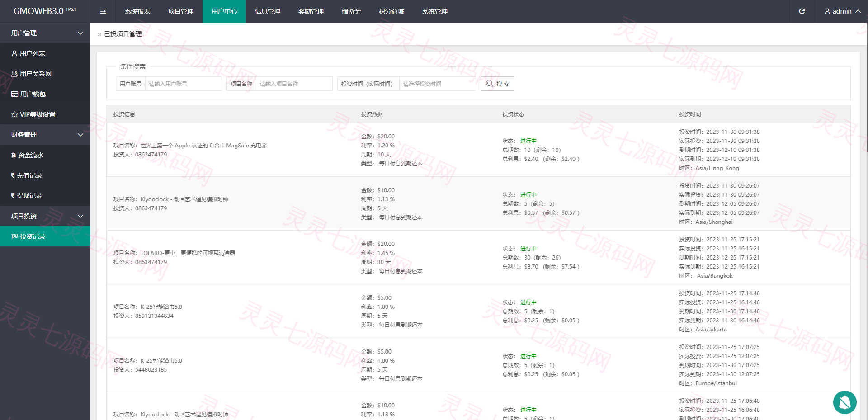Click the TOFARO project name

click(x=188, y=253)
